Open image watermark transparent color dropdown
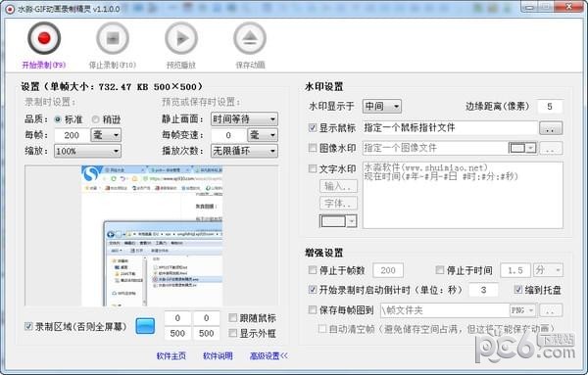The width and height of the screenshot is (588, 375). tap(522, 148)
